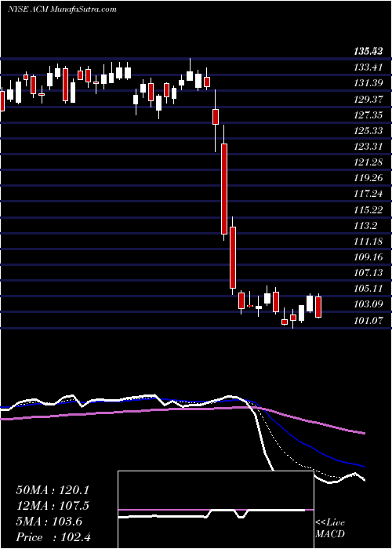Click the 50MA : 120.1 readout
The width and height of the screenshot is (392, 549).
53,490
